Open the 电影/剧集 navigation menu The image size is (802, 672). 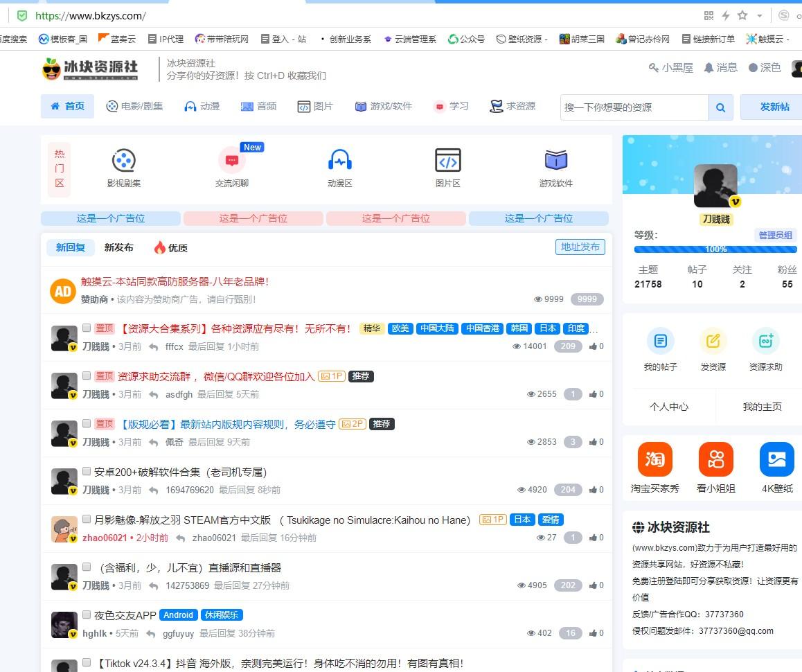[x=135, y=107]
